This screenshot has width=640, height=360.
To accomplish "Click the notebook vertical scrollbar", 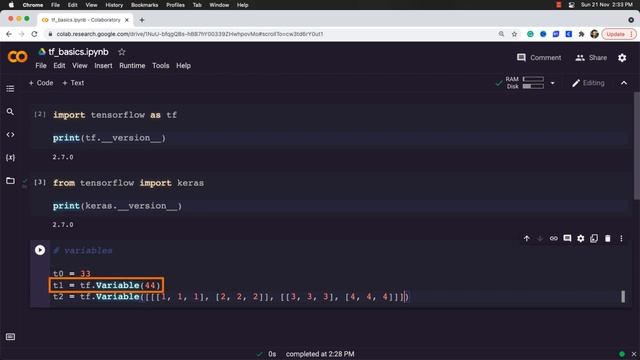I will click(x=636, y=146).
